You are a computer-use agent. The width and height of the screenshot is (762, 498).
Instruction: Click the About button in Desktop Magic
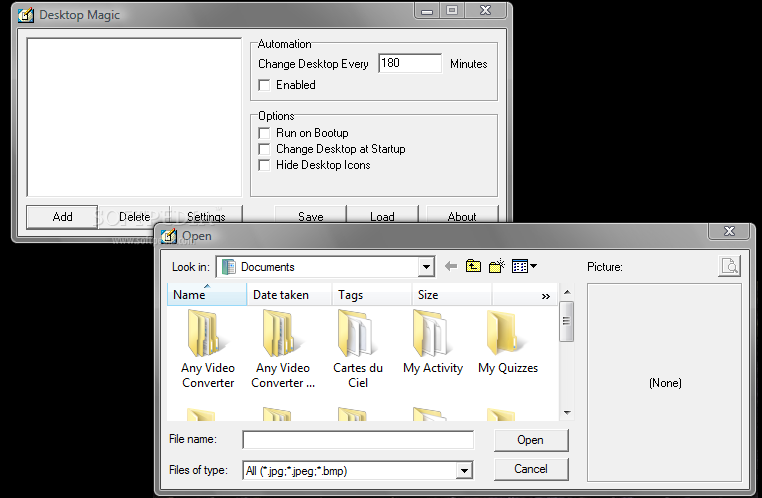[462, 215]
